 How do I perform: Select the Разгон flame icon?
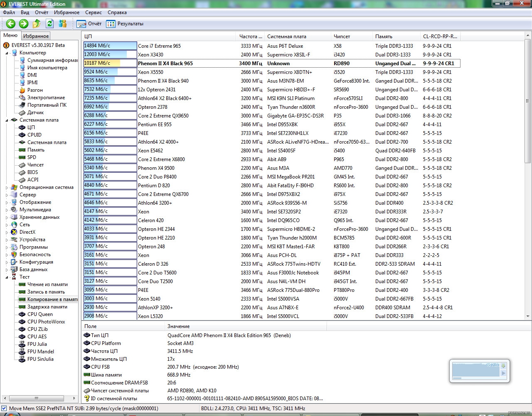(22, 90)
